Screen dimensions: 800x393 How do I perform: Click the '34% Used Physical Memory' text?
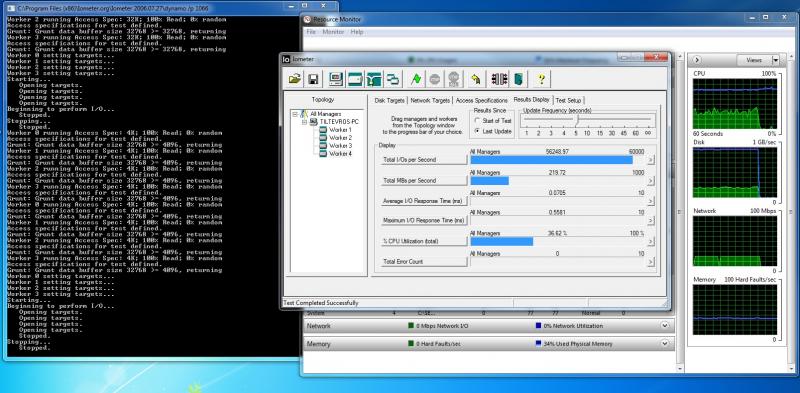pos(578,344)
